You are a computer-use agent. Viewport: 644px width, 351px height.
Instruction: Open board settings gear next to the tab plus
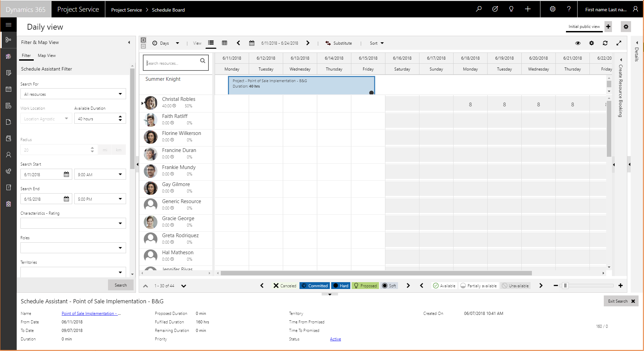click(626, 27)
